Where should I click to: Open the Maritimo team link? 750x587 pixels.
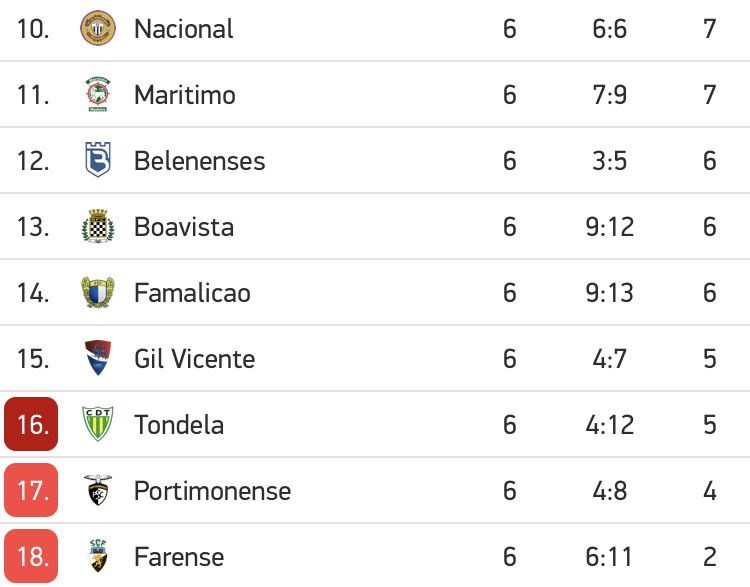(185, 95)
